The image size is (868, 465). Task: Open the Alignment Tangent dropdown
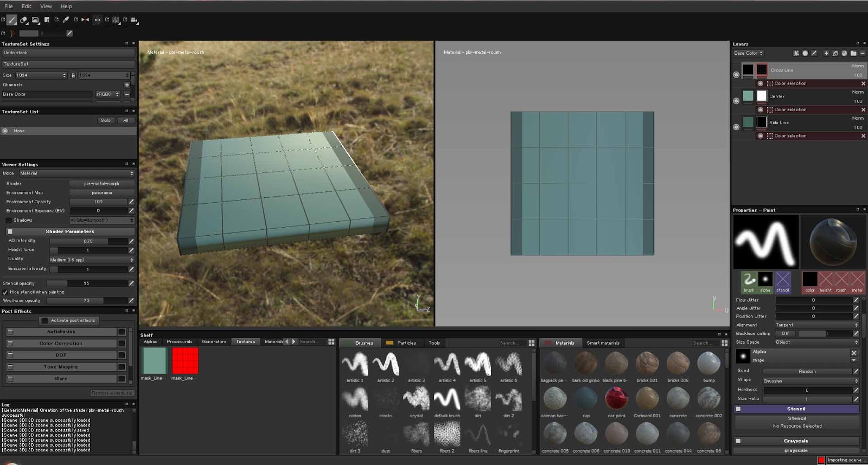(x=816, y=325)
